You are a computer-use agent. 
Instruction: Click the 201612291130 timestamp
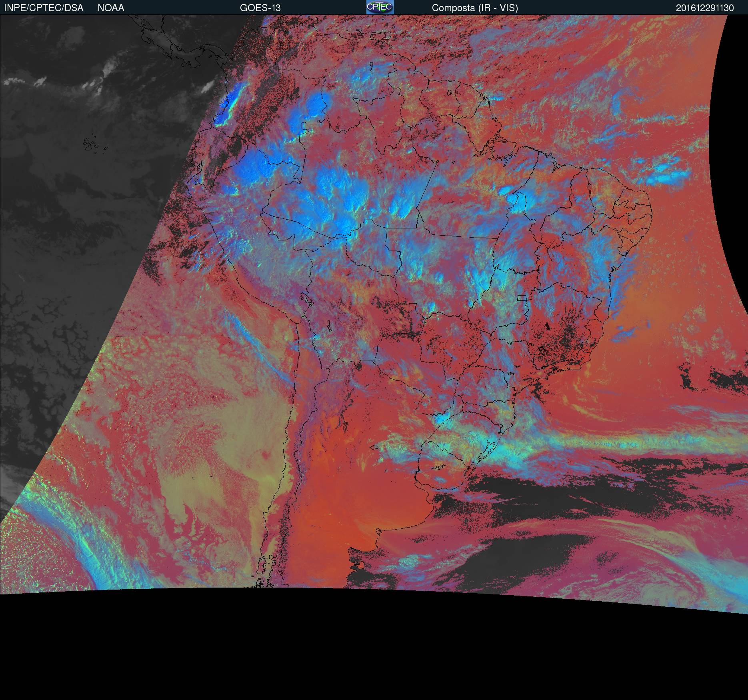tap(704, 8)
